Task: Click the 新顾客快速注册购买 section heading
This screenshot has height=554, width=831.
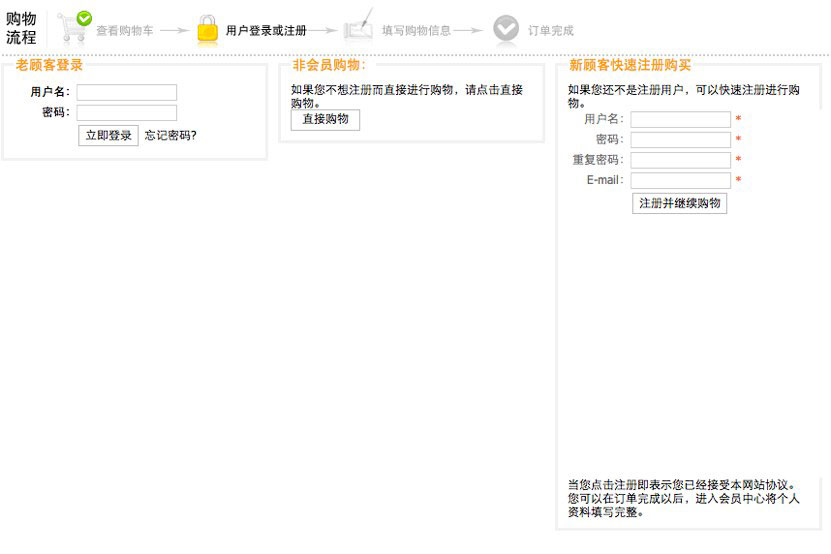Action: pos(630,65)
